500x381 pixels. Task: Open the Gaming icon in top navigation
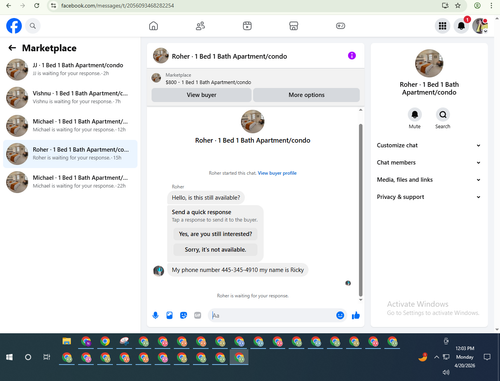point(340,26)
